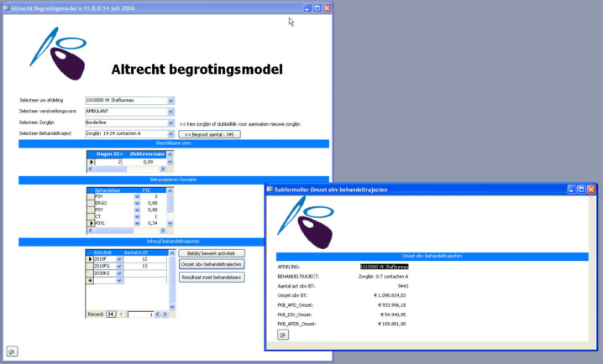Viewport: 603px width, 364px height.
Task: Click the Begroot aantal : 345 button
Action: point(209,134)
